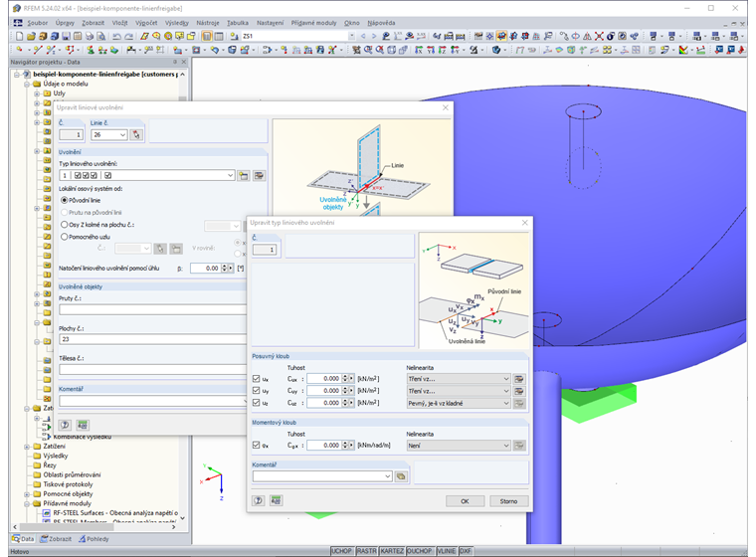
Task: Open the Nápověda menu
Action: (381, 23)
